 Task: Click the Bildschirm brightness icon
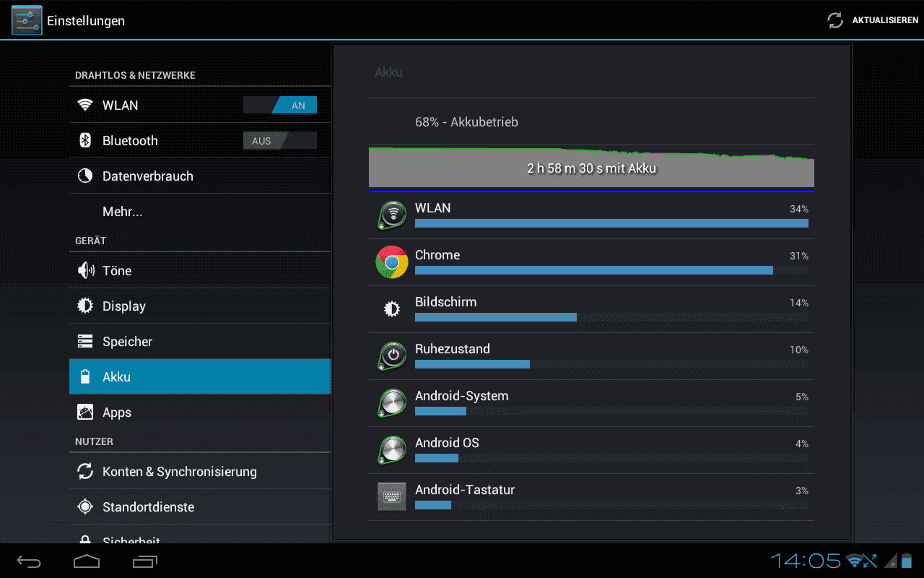[x=392, y=309]
